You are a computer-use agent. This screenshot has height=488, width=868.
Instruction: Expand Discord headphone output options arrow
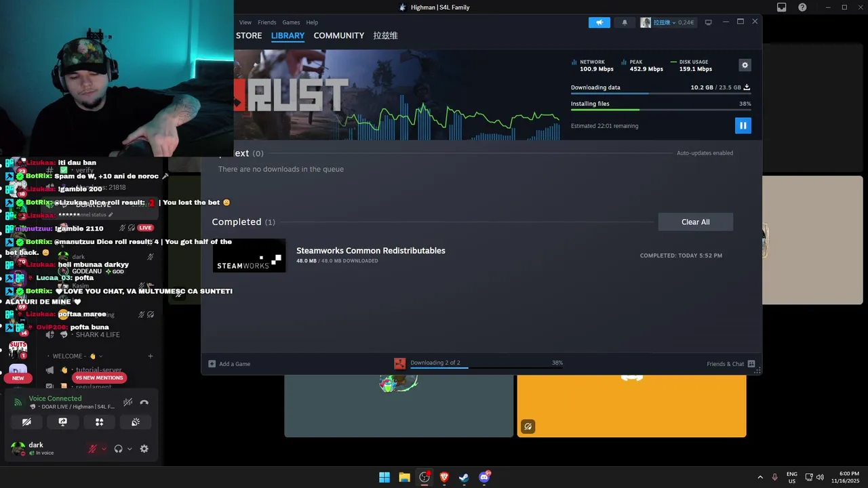coord(130,449)
